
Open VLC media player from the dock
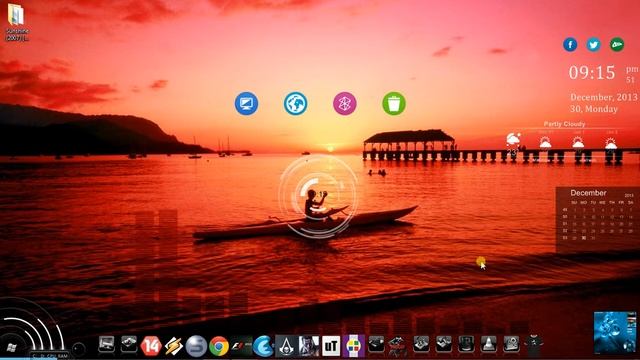click(x=489, y=344)
